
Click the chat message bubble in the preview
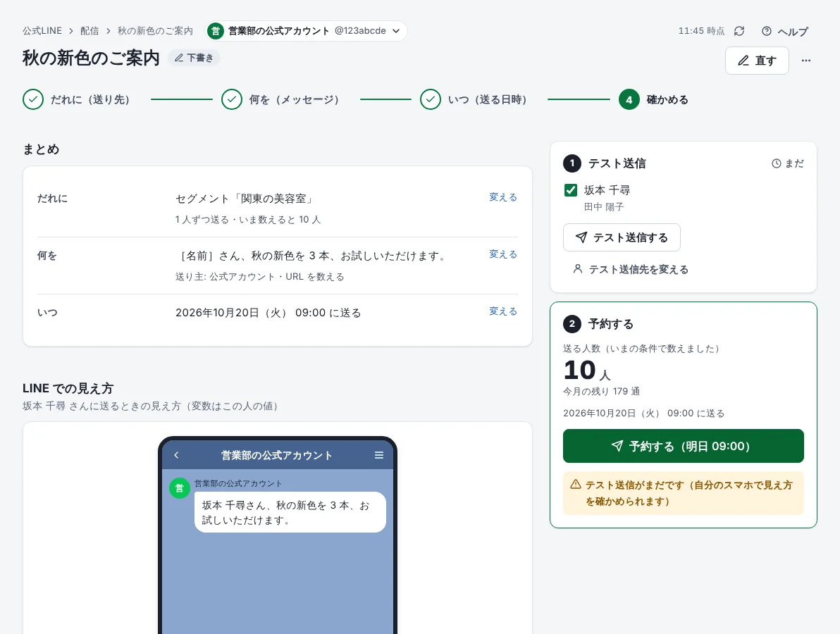tap(290, 512)
